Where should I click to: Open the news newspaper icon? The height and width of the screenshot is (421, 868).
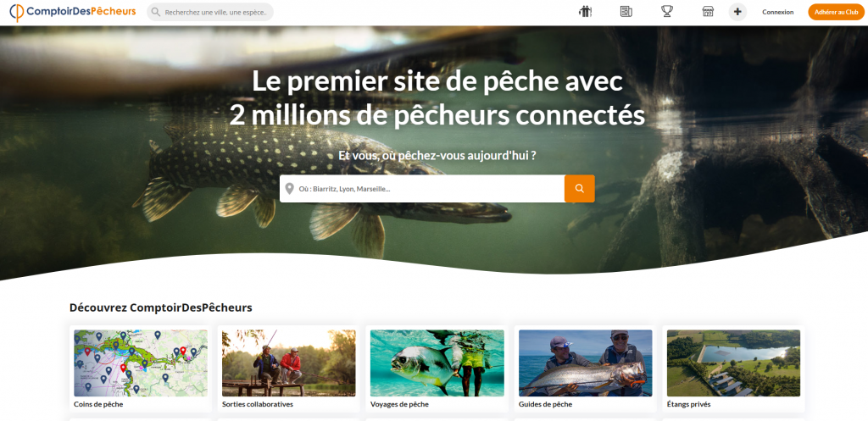click(x=626, y=12)
